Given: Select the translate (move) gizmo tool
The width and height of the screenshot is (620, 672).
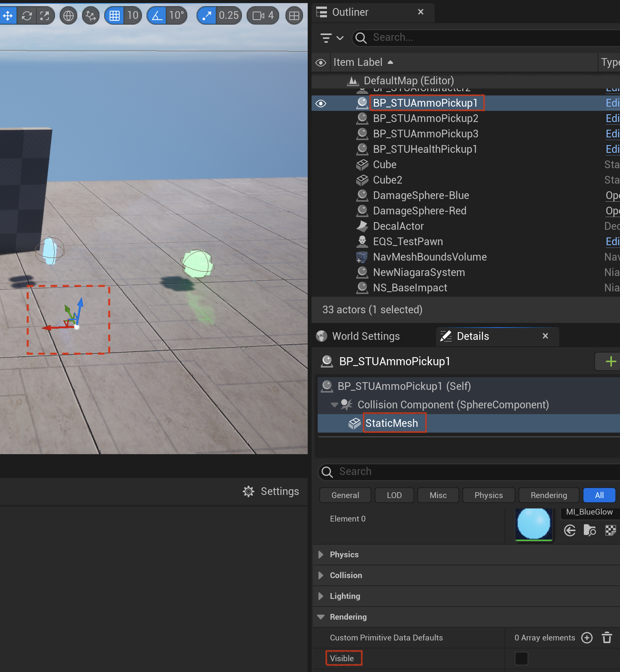Looking at the screenshot, I should point(8,16).
